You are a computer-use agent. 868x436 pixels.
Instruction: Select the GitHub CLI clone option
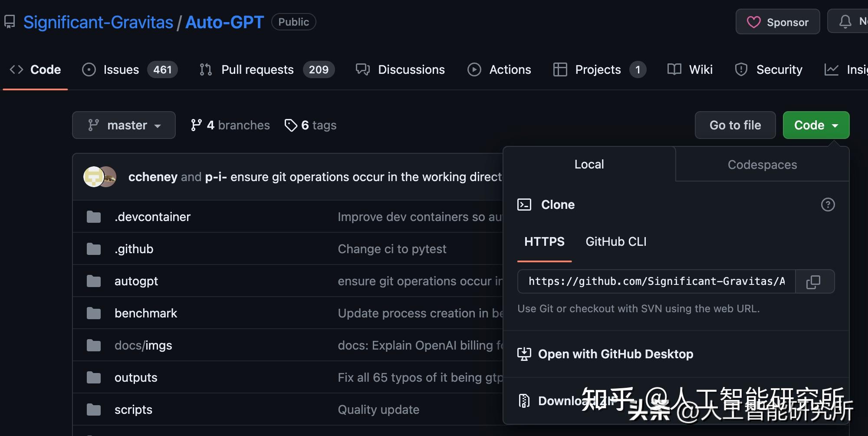[x=616, y=241]
